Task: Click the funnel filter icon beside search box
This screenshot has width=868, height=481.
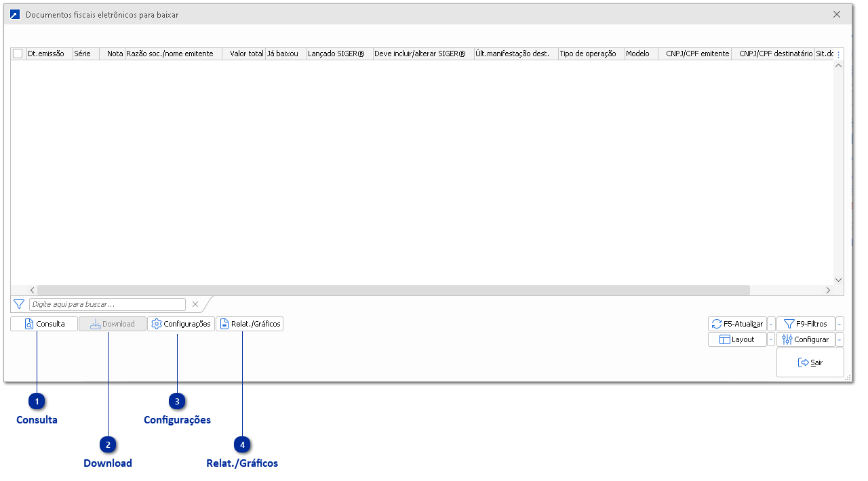Action: tap(19, 304)
